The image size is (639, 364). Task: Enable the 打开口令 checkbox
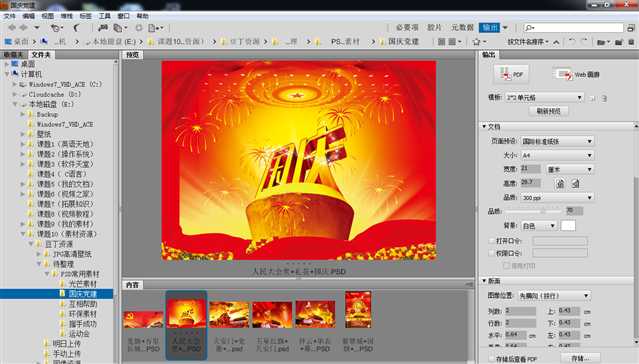(x=492, y=241)
